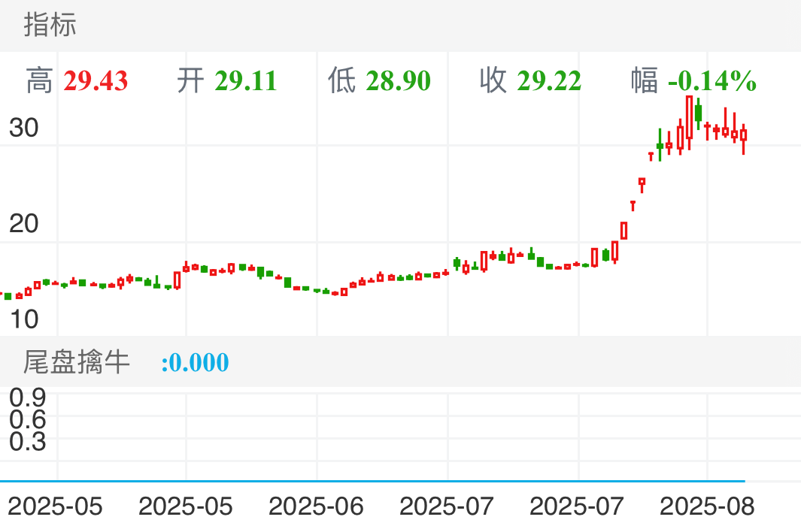Click the 0.6 indicator axis label
Image resolution: width=801 pixels, height=532 pixels.
coord(28,420)
